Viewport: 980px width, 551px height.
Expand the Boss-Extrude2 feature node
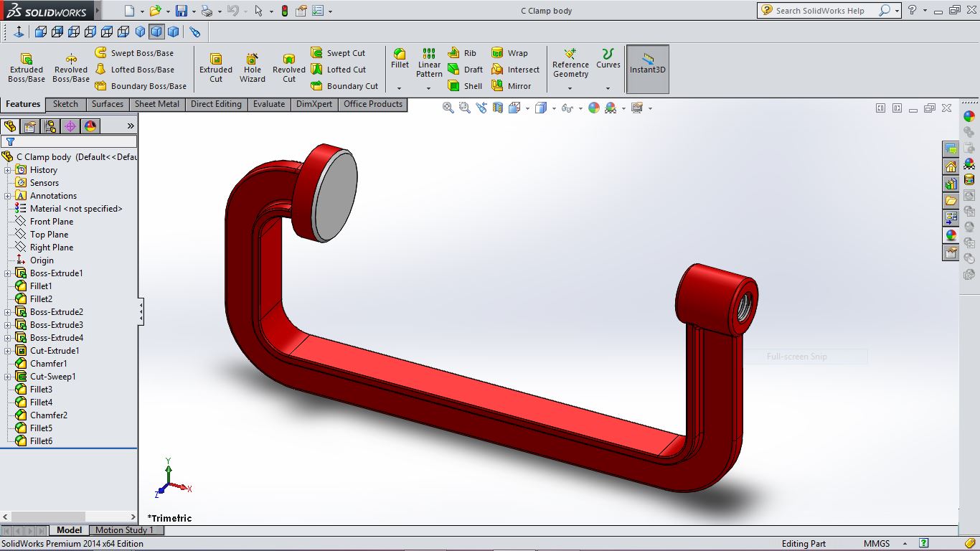coord(8,312)
